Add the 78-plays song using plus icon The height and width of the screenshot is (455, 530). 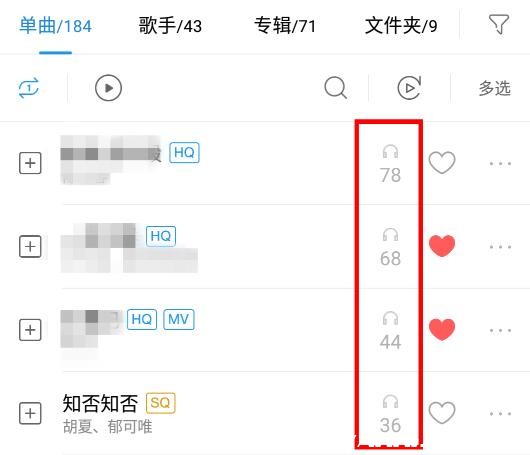(x=30, y=163)
